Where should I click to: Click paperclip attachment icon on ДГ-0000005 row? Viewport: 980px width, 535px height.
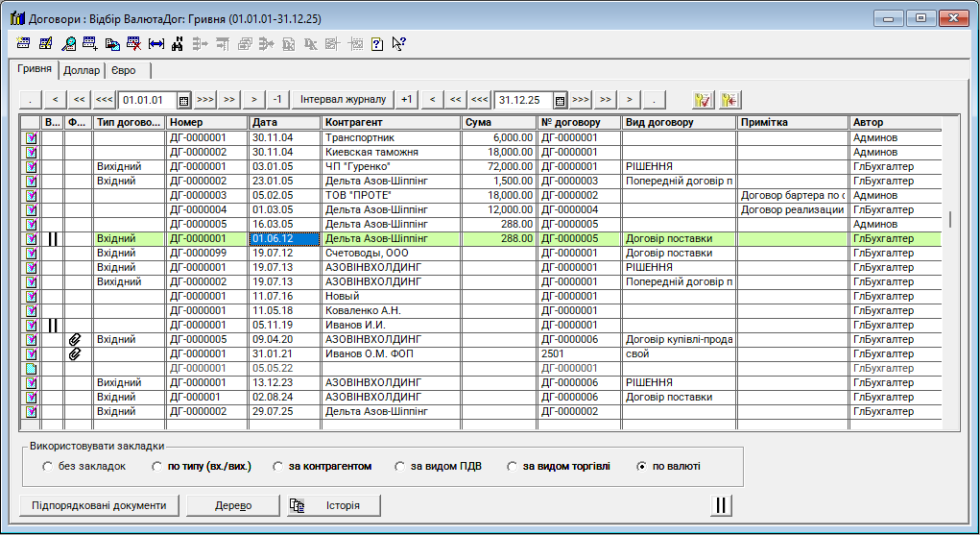coord(74,340)
